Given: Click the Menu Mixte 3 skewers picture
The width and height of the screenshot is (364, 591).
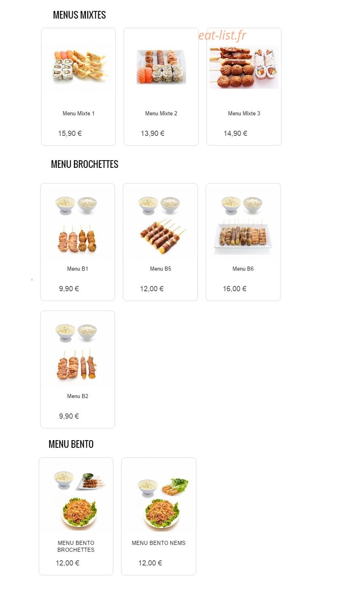Looking at the screenshot, I should pyautogui.click(x=244, y=67).
